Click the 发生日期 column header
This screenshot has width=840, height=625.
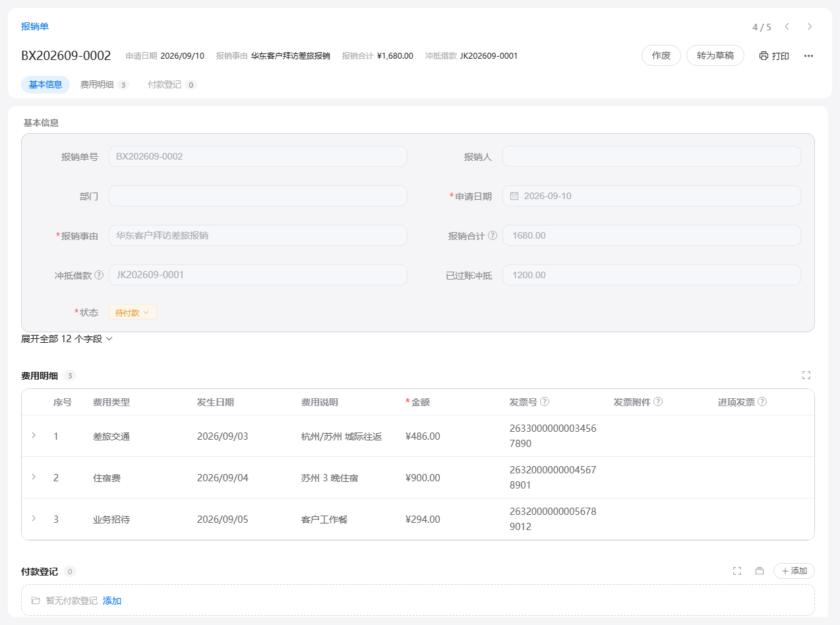[216, 402]
